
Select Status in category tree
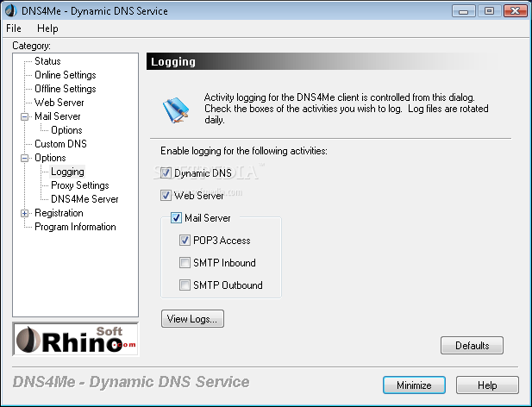click(47, 61)
